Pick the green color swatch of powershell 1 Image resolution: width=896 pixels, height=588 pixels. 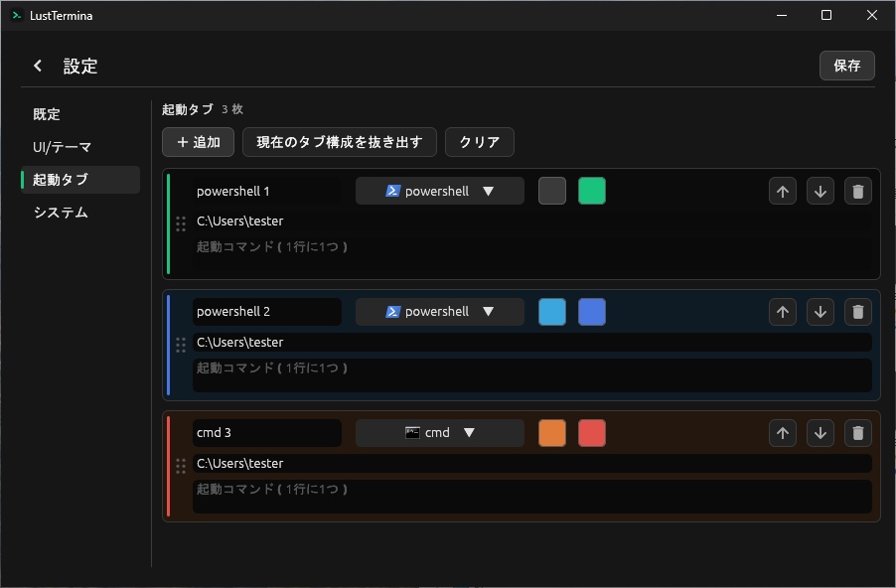[x=592, y=191]
